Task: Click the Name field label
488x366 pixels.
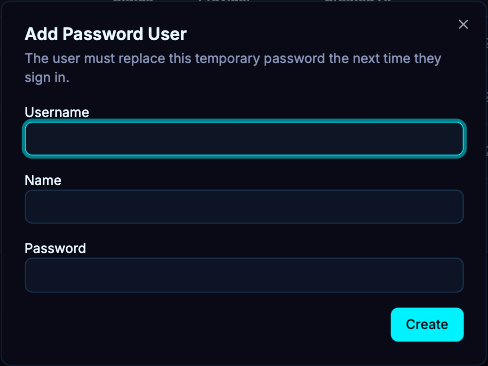Action: click(x=43, y=180)
